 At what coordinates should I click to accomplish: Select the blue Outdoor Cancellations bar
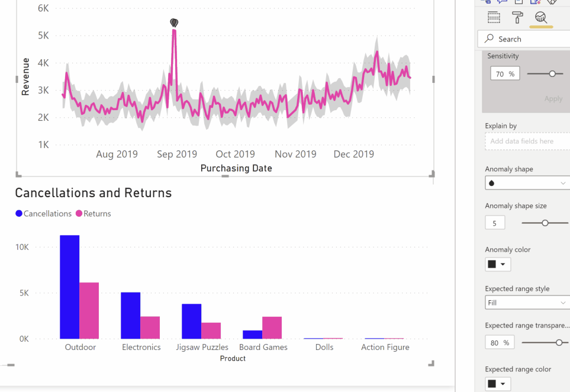point(69,287)
